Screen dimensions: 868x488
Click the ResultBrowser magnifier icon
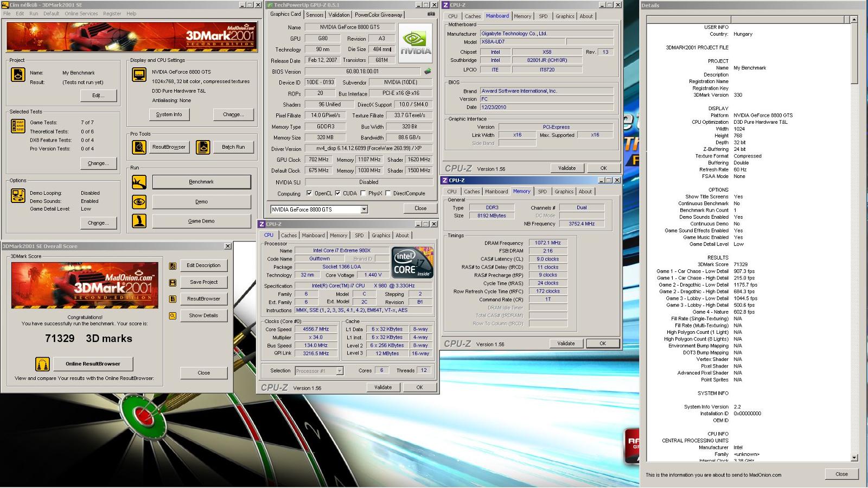tap(139, 147)
